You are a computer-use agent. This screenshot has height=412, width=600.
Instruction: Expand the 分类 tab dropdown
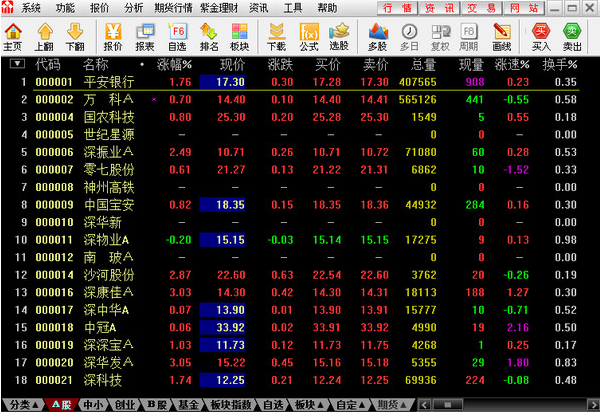click(x=22, y=405)
